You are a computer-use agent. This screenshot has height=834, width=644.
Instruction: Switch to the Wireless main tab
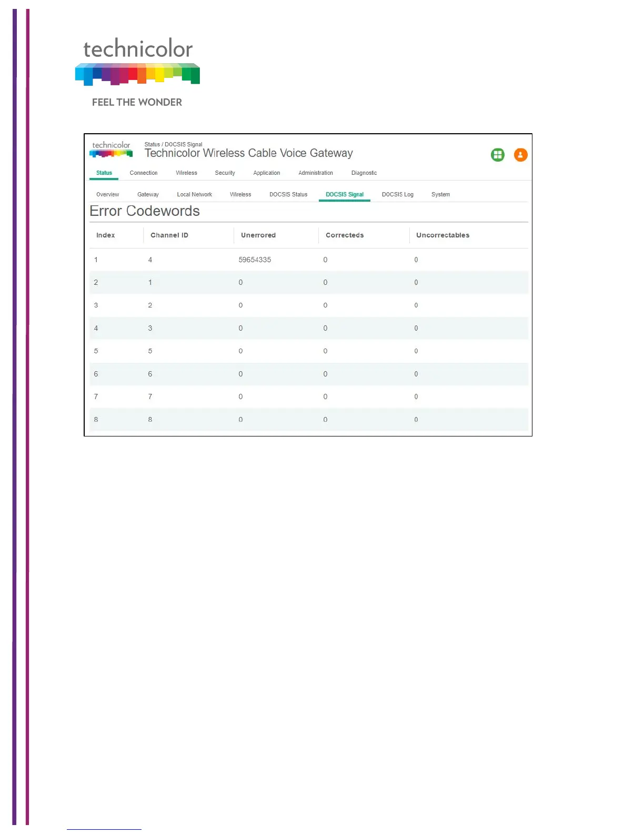186,173
